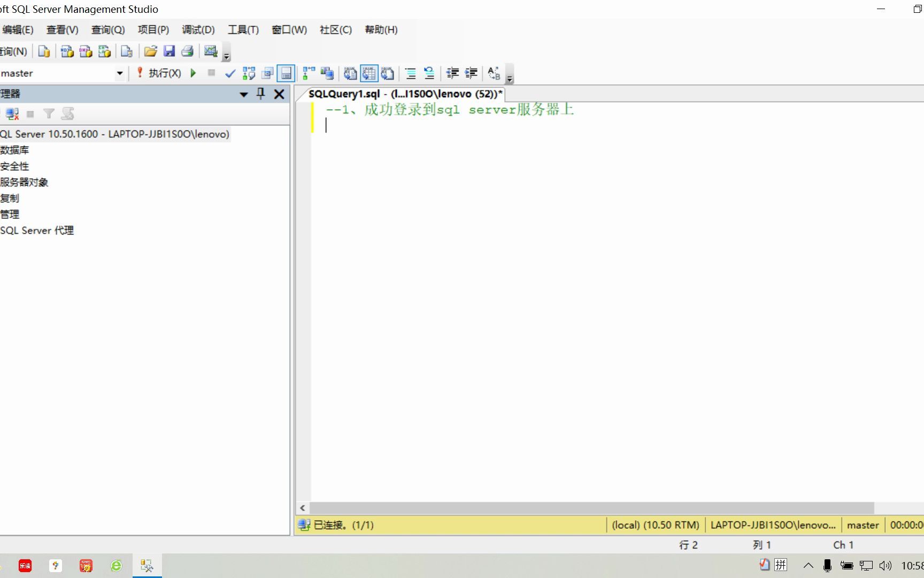
Task: Select the SQLQuery1.sql tab
Action: pos(405,94)
